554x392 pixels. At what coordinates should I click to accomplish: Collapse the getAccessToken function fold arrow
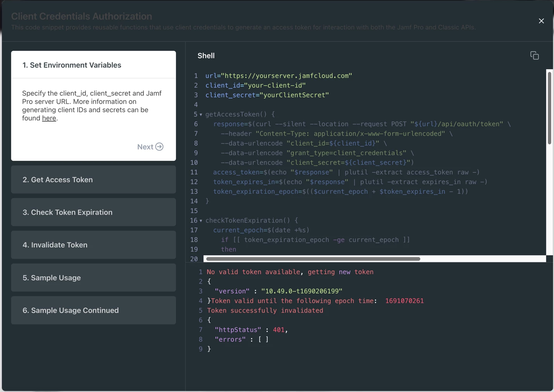tap(201, 115)
